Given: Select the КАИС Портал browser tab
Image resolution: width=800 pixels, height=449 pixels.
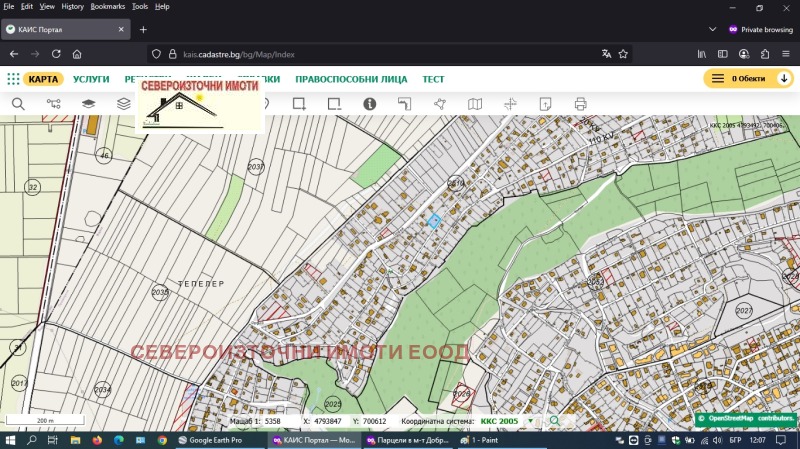Looking at the screenshot, I should click(65, 30).
